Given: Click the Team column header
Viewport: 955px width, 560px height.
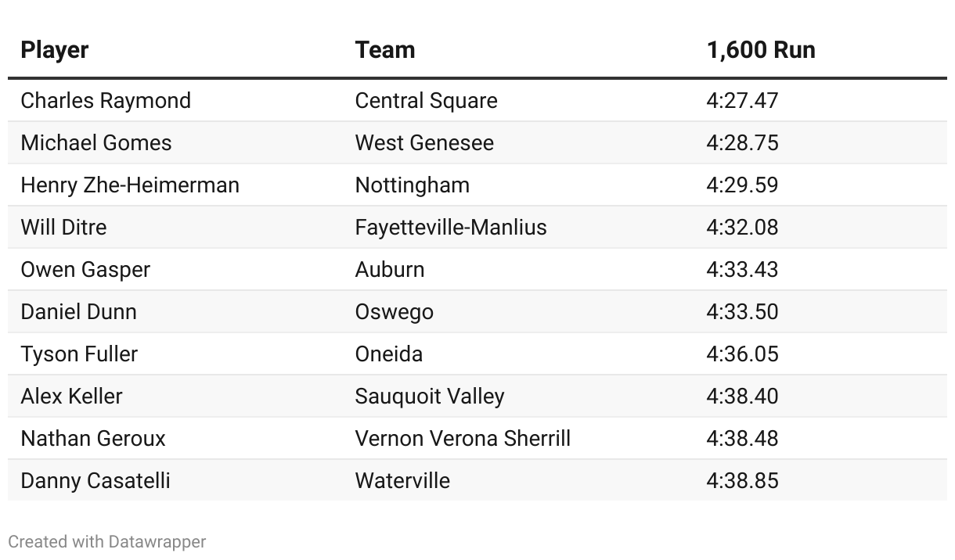Looking at the screenshot, I should 384,50.
